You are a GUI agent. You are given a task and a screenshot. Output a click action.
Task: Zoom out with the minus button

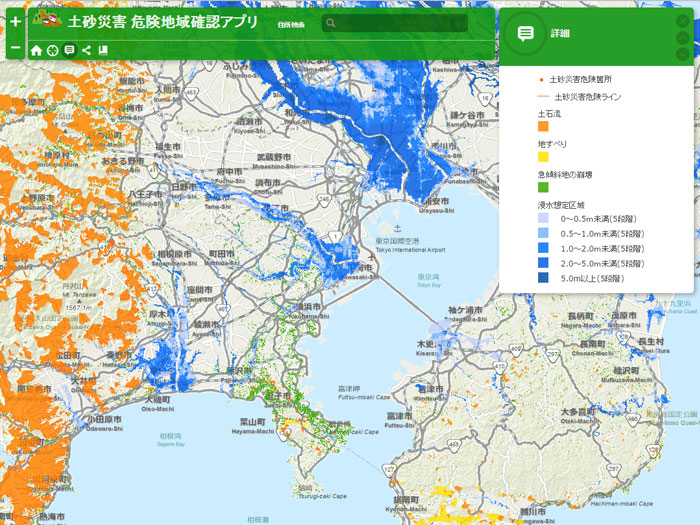[15, 49]
